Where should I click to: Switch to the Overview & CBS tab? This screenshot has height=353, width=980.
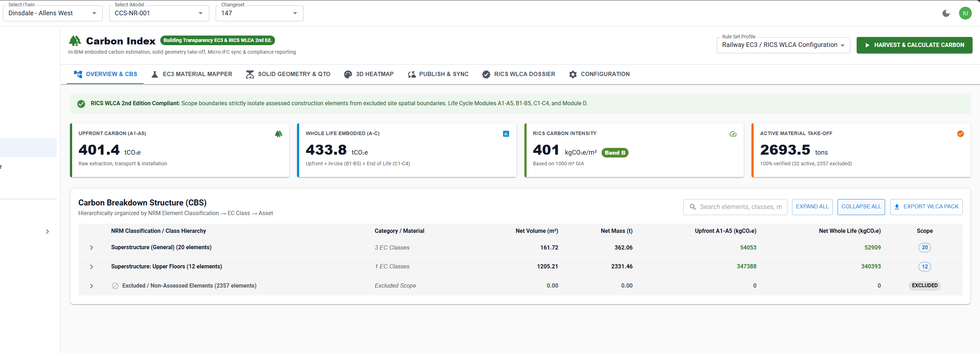coord(106,74)
